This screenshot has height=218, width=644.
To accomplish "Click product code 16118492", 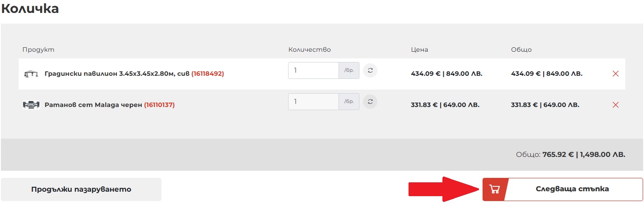I will coord(207,74).
